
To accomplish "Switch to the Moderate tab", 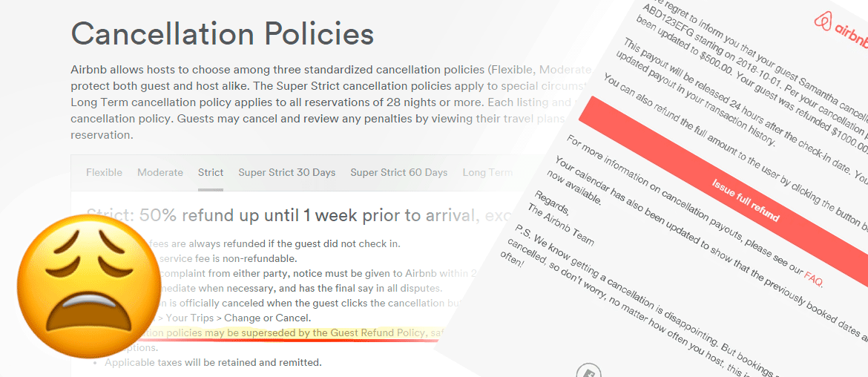I will tap(160, 172).
